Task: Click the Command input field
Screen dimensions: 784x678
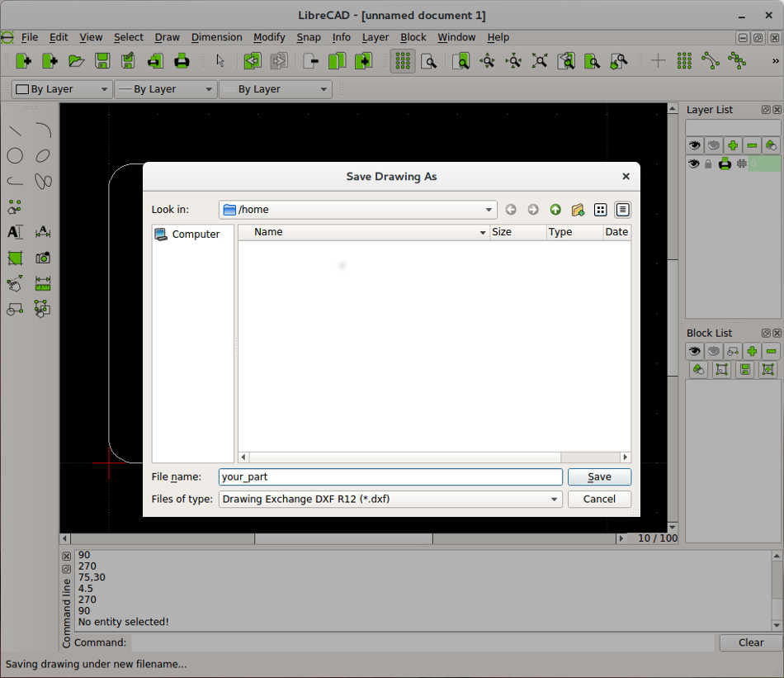Action: click(423, 642)
